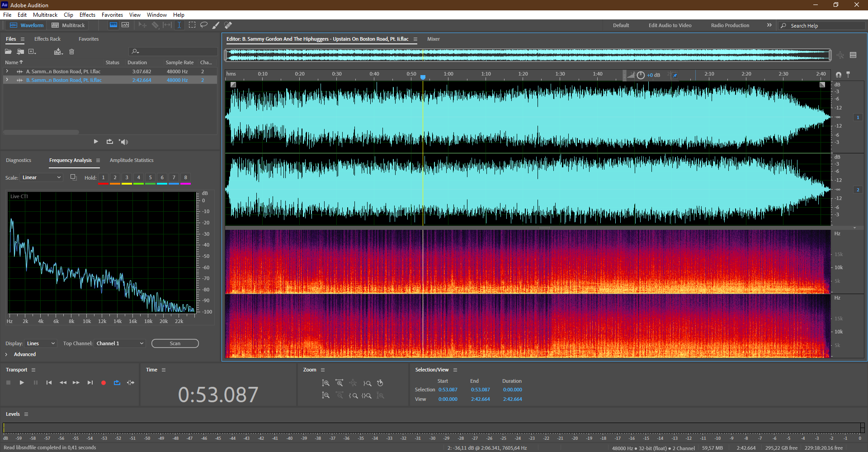Image resolution: width=868 pixels, height=452 pixels.
Task: Expand file A. Samm...n Boston Road, Pt. I.flac
Action: tap(7, 71)
